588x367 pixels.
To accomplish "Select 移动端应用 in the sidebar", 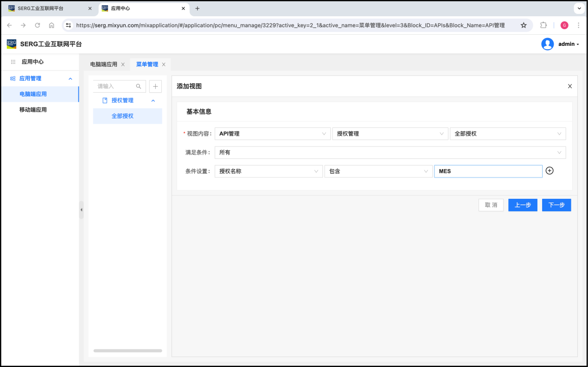I will (x=33, y=110).
